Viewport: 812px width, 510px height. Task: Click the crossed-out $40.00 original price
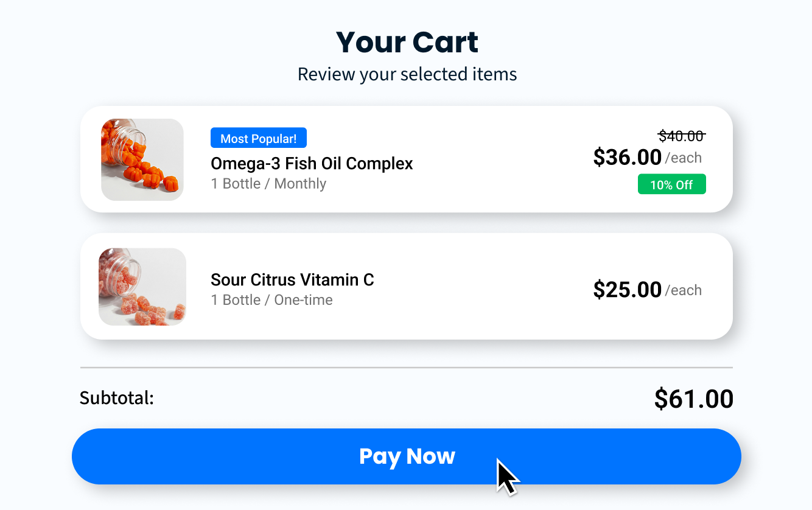coord(682,136)
